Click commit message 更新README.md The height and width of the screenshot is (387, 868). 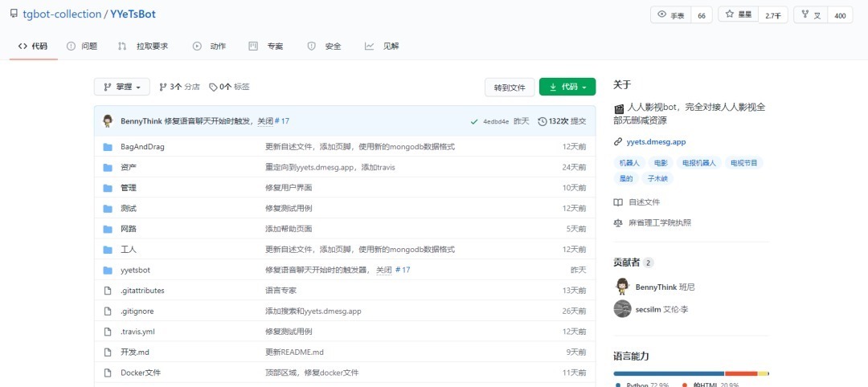click(x=294, y=352)
